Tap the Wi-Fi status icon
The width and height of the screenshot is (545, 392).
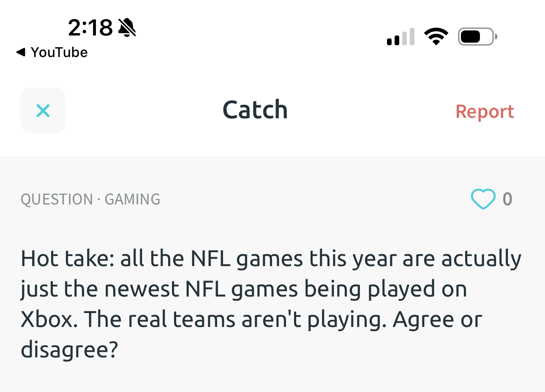coord(436,37)
